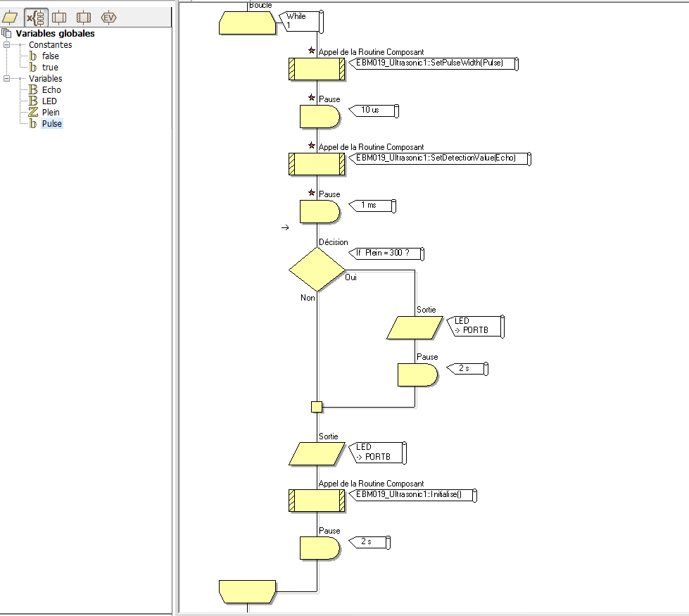This screenshot has width=689, height=616.
Task: Open the macros tab icon
Action: [59, 18]
